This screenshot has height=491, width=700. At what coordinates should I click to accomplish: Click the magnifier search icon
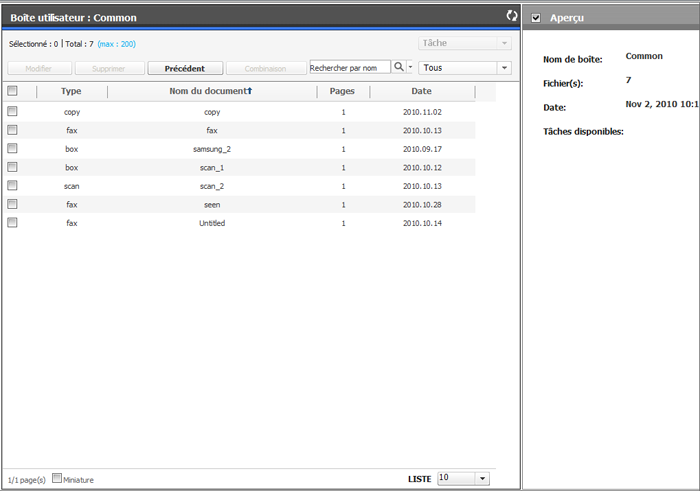coord(398,67)
